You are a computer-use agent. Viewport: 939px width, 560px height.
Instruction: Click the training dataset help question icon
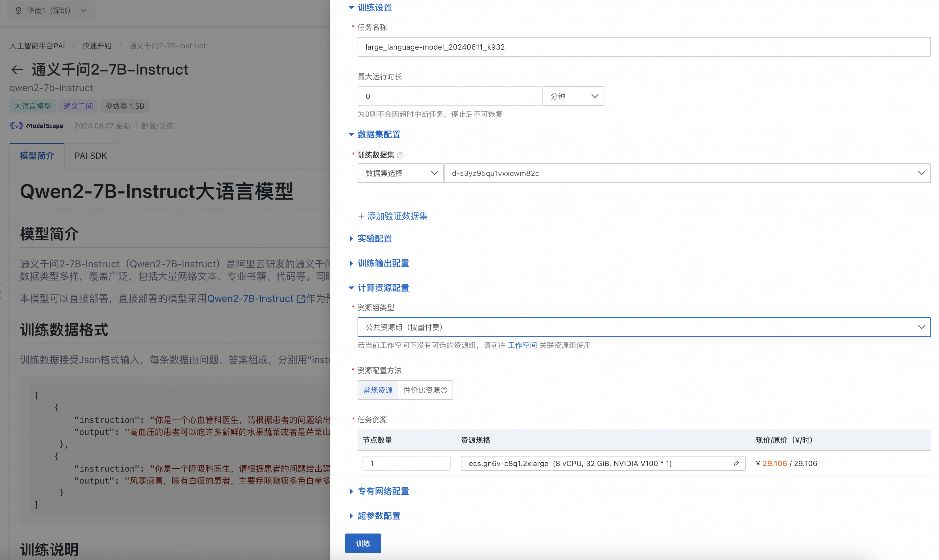400,155
